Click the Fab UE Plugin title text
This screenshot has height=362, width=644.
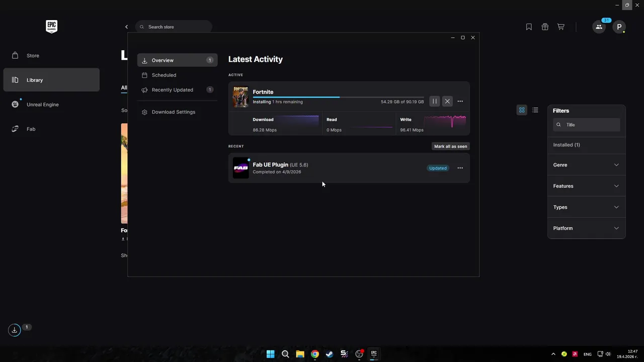pyautogui.click(x=271, y=164)
